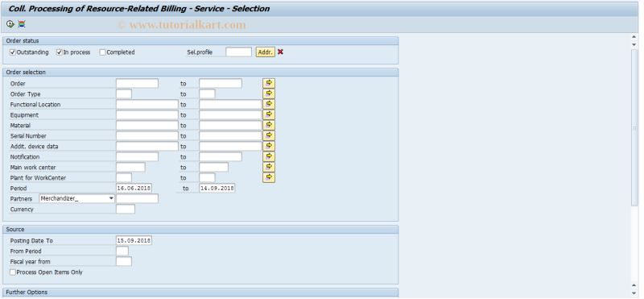Open multiple selection arrow for Order Type
Viewport: 644px width, 299px height.
tap(269, 93)
